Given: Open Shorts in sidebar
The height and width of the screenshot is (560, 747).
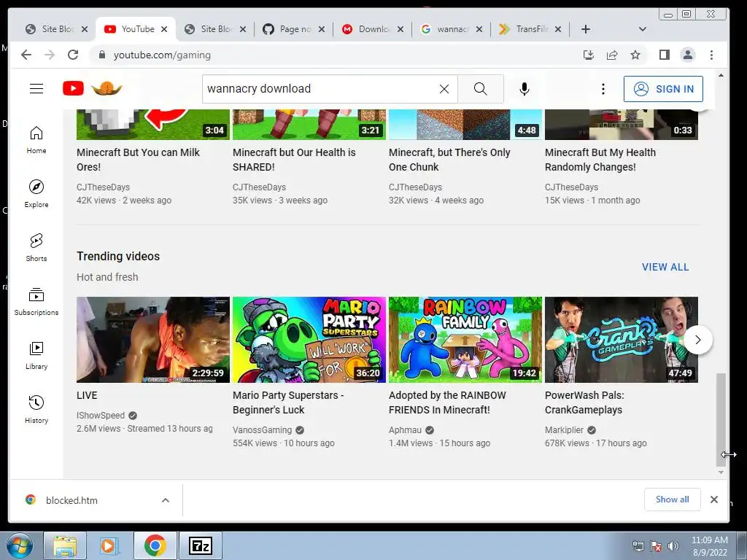Looking at the screenshot, I should pos(36,248).
